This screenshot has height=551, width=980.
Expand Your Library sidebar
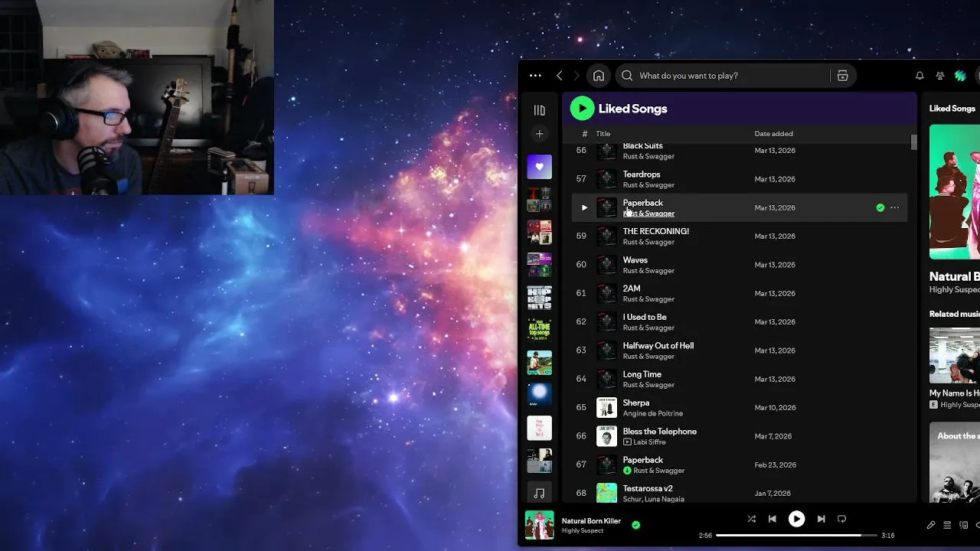[539, 110]
